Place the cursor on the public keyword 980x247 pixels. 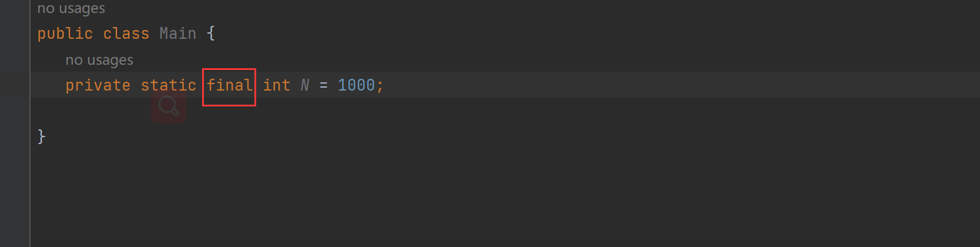point(65,34)
